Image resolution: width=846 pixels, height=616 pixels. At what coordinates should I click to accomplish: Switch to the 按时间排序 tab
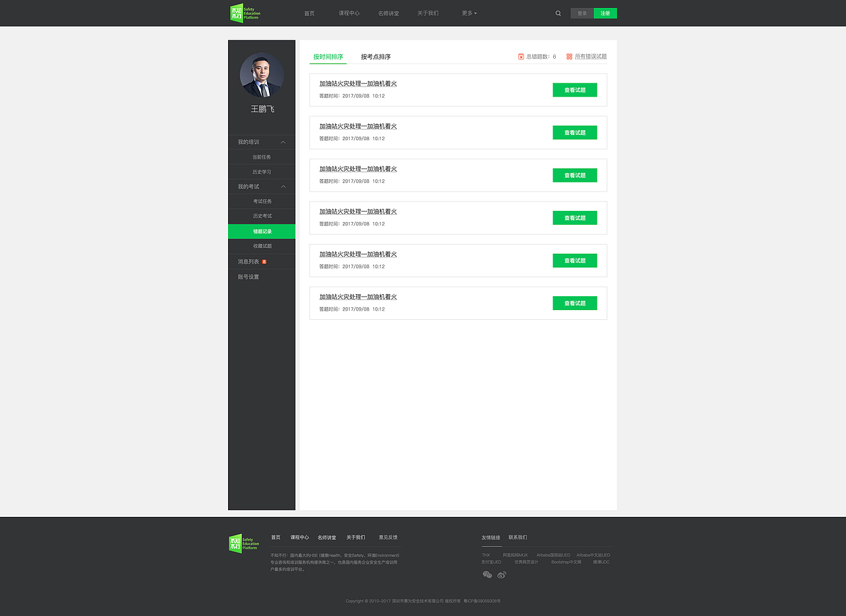coord(328,57)
